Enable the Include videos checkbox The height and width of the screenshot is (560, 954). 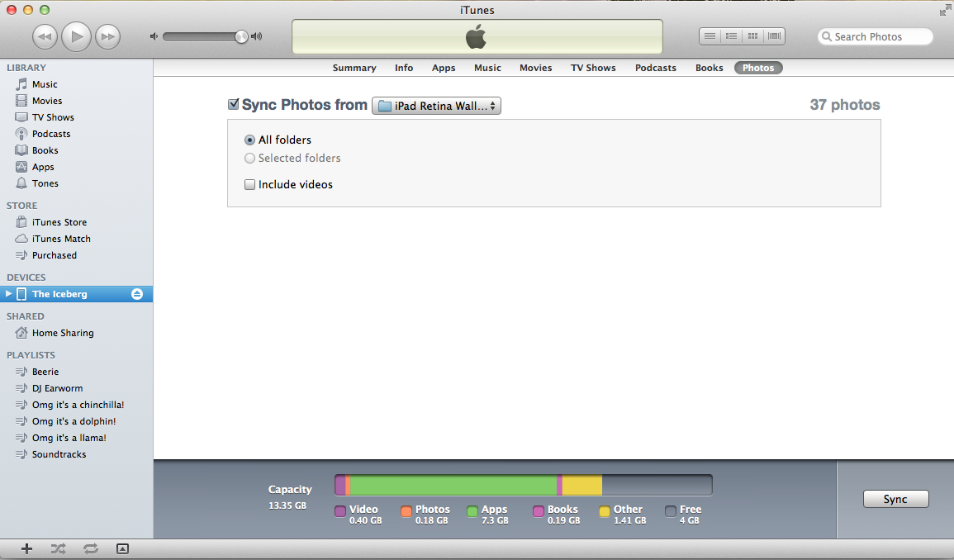tap(249, 184)
